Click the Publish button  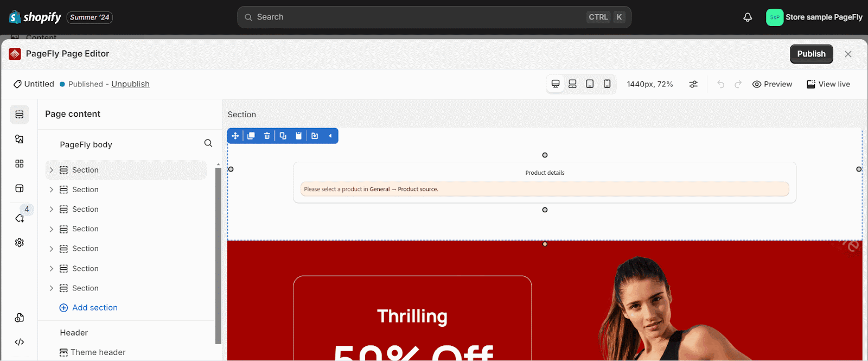point(811,54)
